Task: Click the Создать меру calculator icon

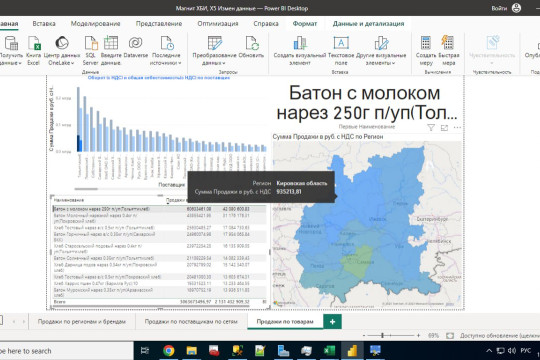Action: (x=426, y=43)
